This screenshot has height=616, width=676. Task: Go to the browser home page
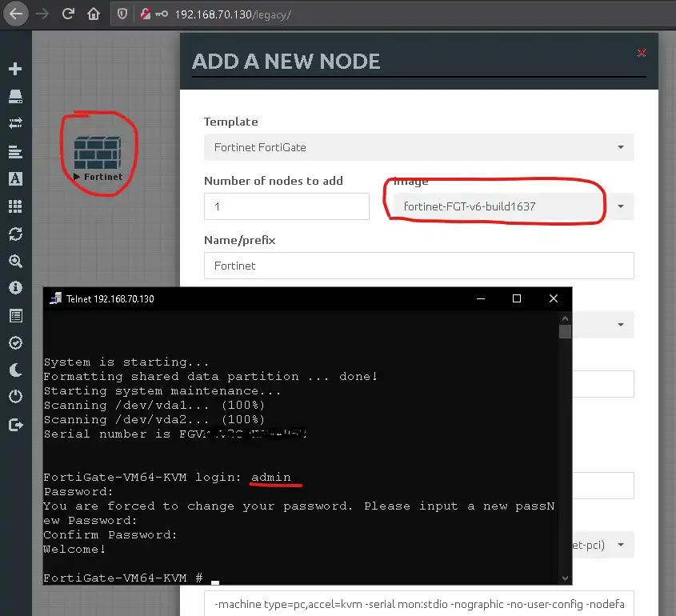(x=93, y=14)
